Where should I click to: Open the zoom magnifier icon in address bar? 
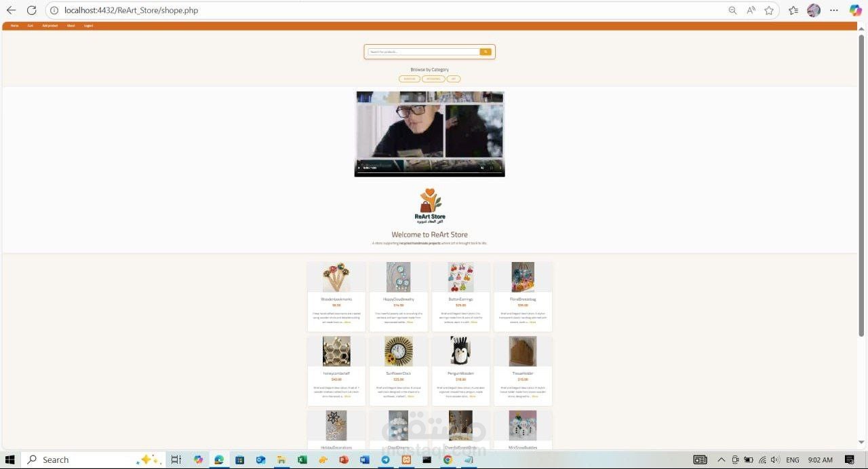tap(732, 10)
